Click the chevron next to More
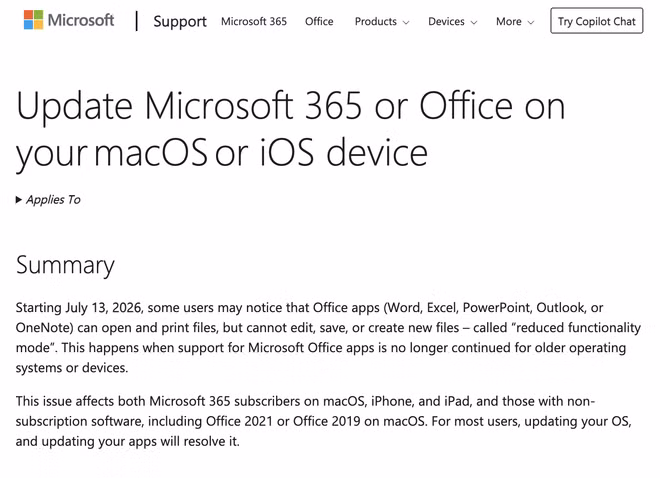The image size is (660, 478). 531,22
